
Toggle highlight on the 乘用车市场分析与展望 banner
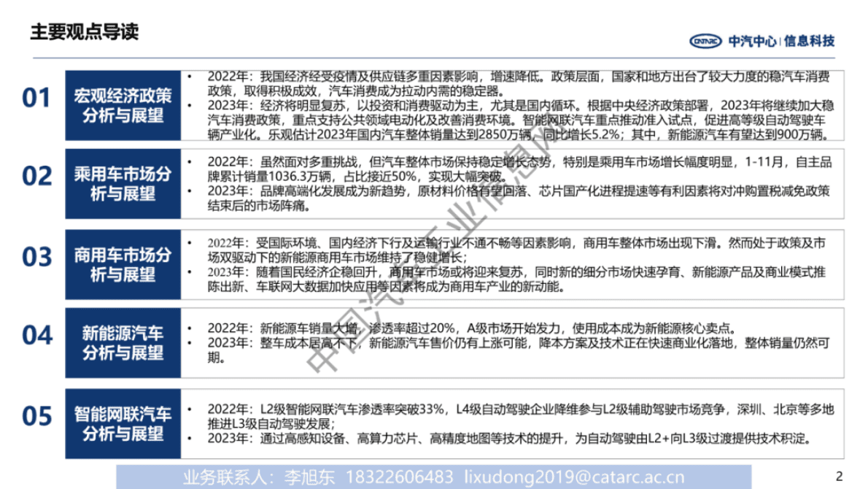coord(122,182)
